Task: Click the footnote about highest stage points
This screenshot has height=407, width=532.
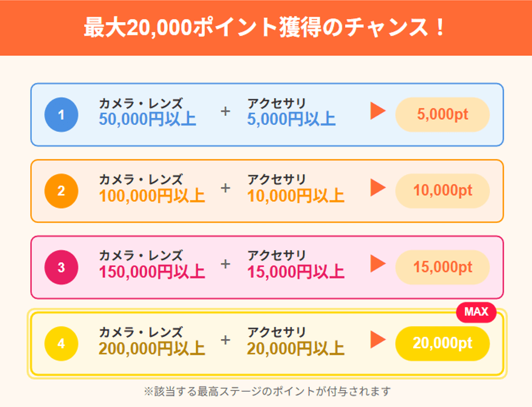Action: (267, 391)
